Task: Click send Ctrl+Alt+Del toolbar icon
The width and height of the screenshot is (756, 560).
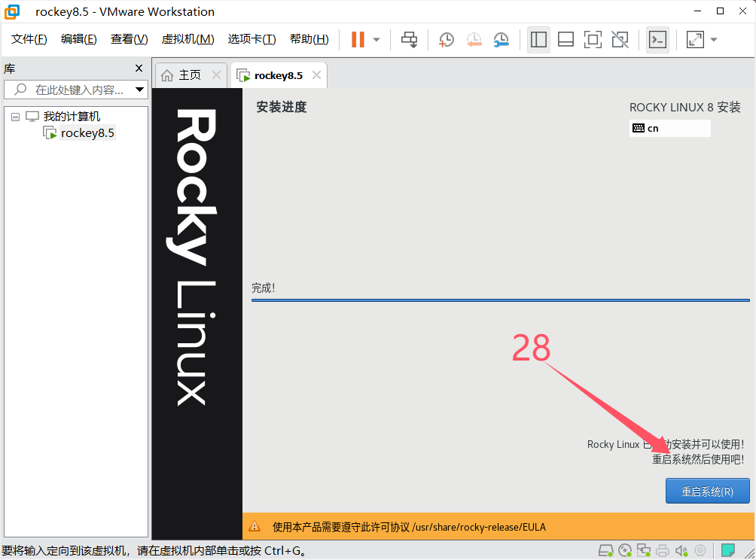Action: point(409,40)
